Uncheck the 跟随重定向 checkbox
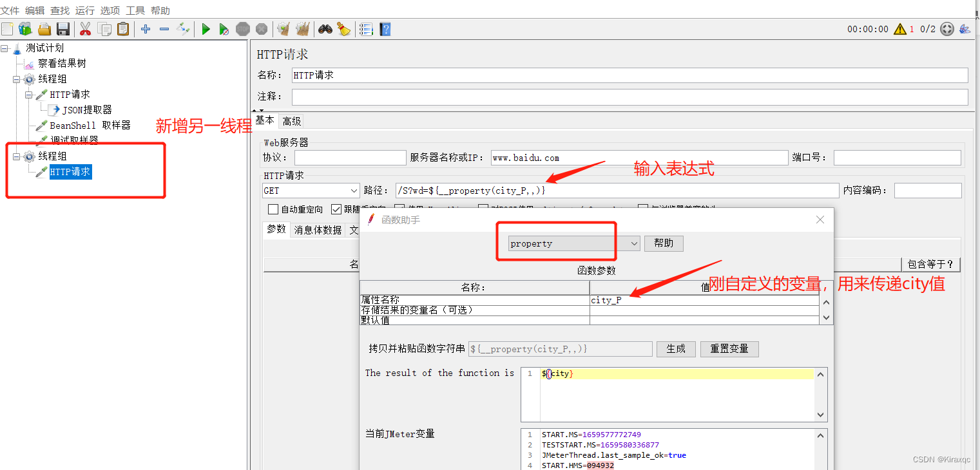The image size is (980, 470). 336,209
